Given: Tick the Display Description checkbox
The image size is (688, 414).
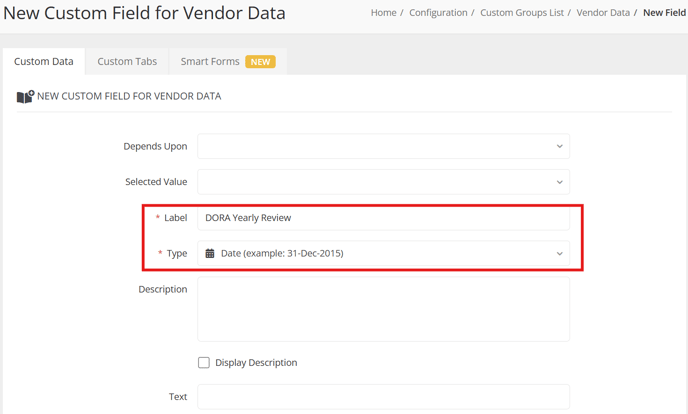Looking at the screenshot, I should click(204, 363).
